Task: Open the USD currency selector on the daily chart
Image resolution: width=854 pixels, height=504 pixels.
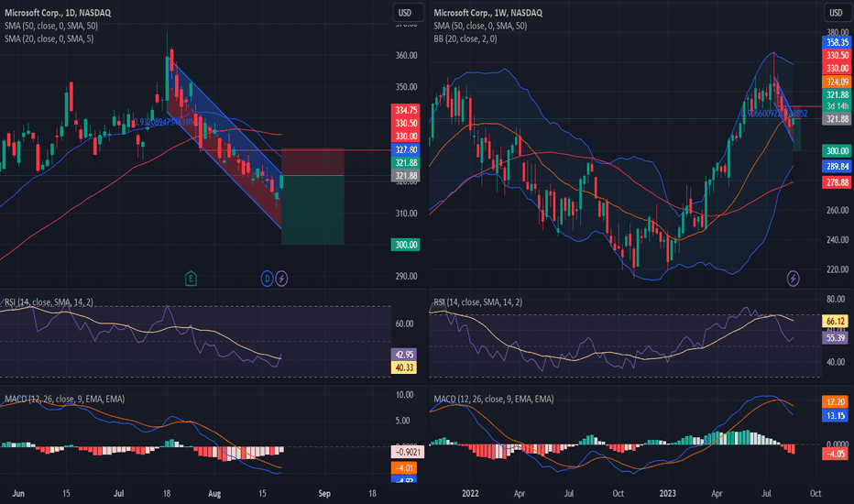Action: pos(408,13)
